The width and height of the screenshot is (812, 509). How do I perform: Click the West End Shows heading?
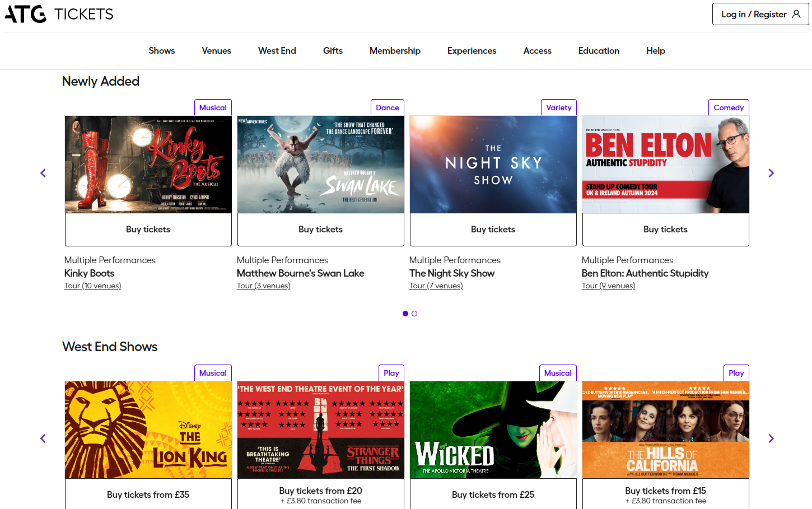tap(110, 347)
